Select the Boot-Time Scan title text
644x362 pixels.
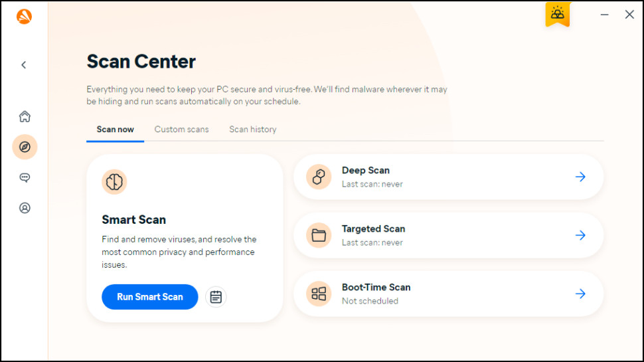376,287
